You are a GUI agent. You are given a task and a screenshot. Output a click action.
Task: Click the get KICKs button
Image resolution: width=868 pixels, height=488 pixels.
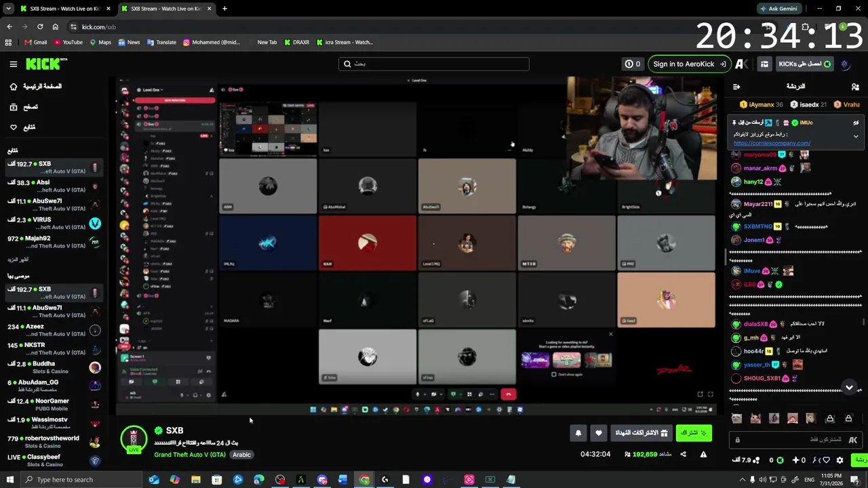coord(804,64)
